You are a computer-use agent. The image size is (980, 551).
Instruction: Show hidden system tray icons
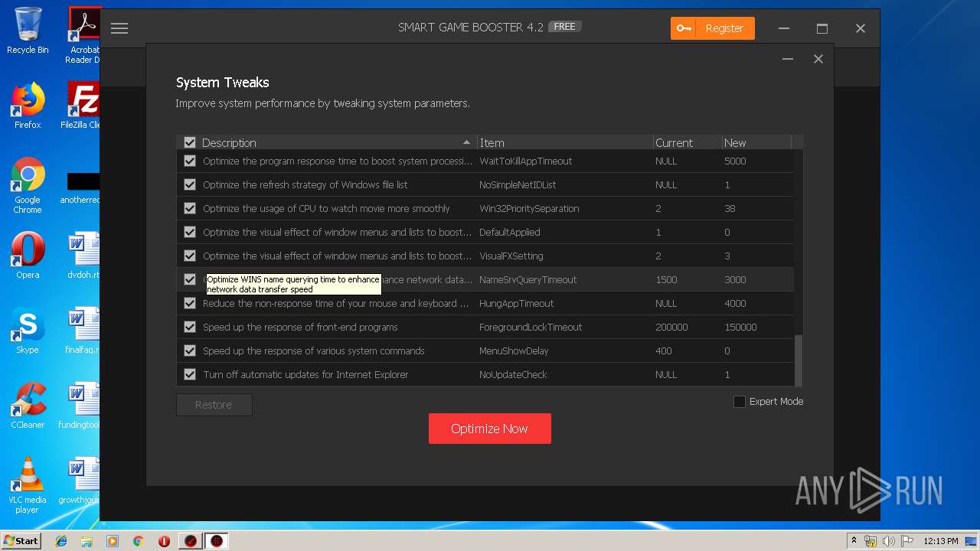854,541
